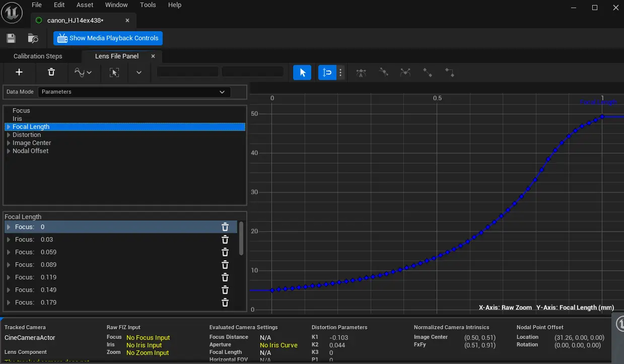Screen dimensions: 624x364
Task: Click the trash icon in the toolbar
Action: click(51, 72)
